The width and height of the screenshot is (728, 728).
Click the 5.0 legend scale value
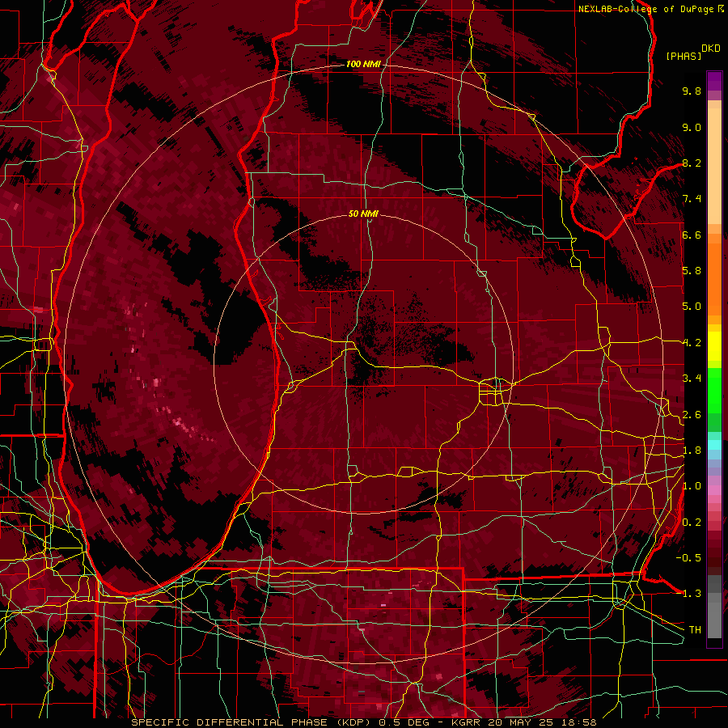pyautogui.click(x=692, y=307)
